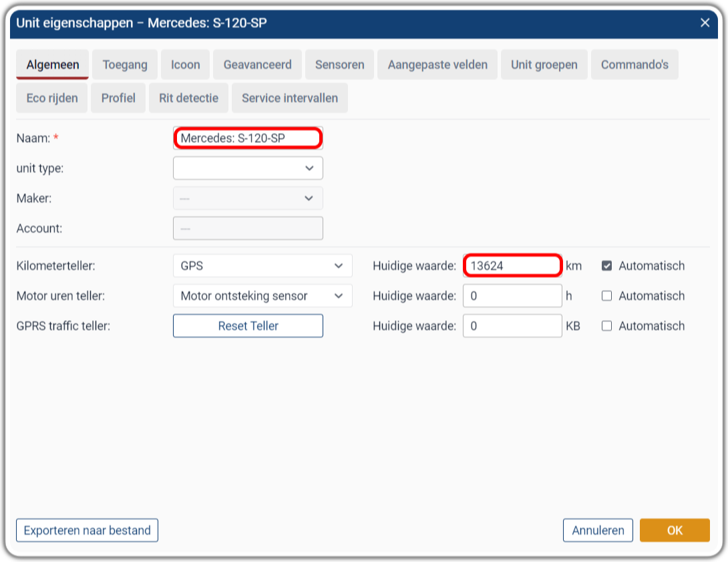
Task: Open the Sensoren tab
Action: coord(339,65)
